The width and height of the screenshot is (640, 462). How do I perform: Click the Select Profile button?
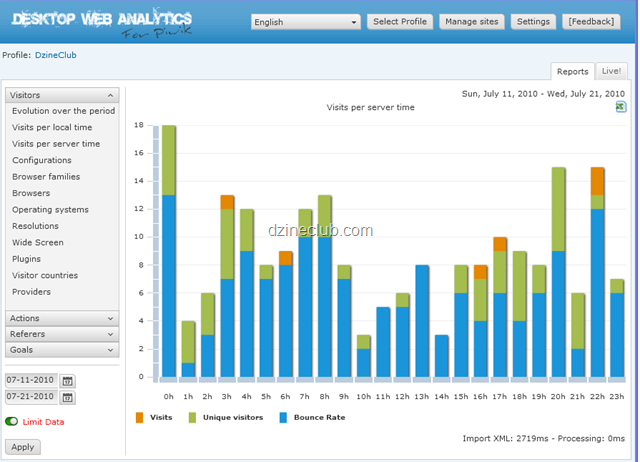pyautogui.click(x=400, y=22)
